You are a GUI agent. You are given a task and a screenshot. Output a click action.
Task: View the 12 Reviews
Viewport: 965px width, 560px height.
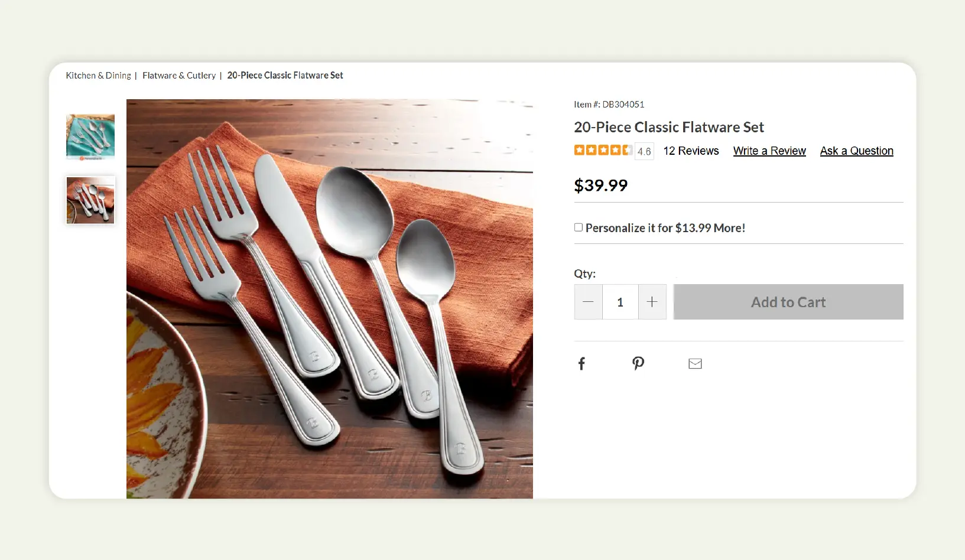click(691, 151)
